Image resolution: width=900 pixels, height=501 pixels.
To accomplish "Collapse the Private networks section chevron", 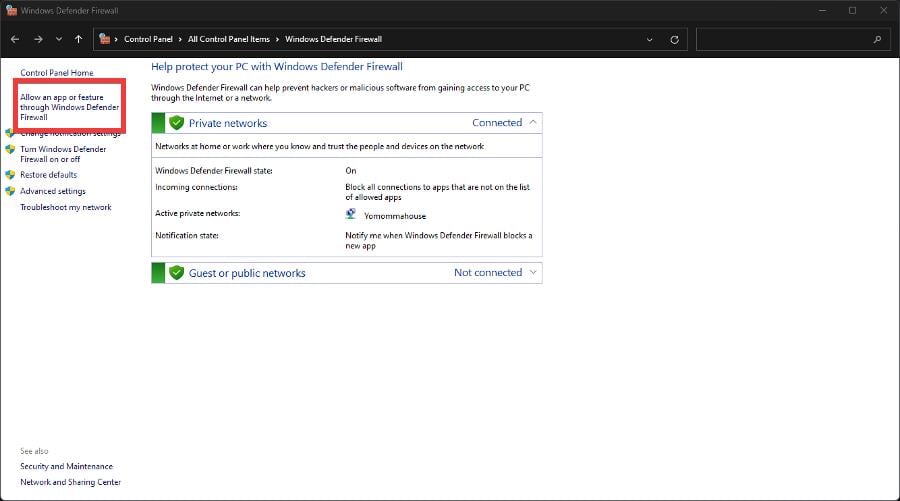I will (x=533, y=122).
